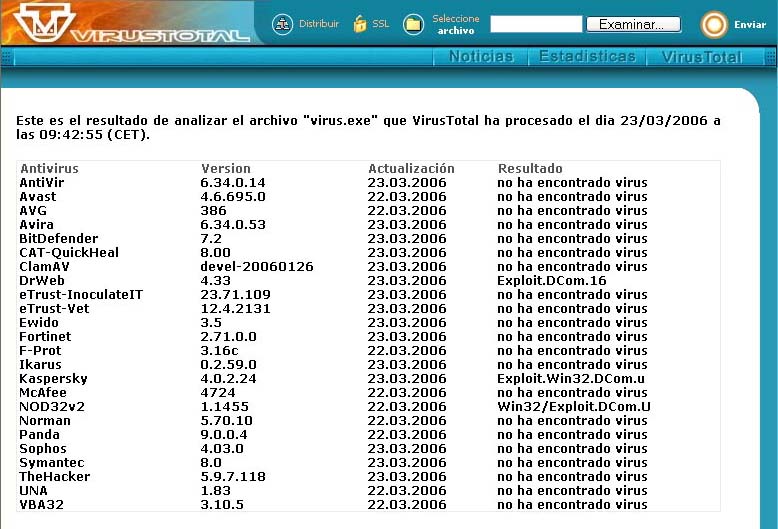Click version 5.9.7.118 of TheHacker

coord(233,476)
